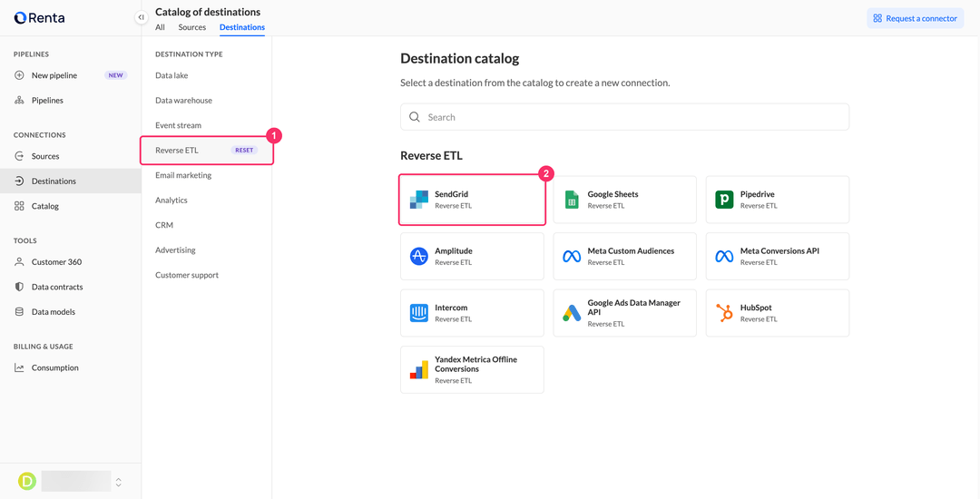This screenshot has height=499, width=980.
Task: Click the Amplitude logo icon
Action: (418, 256)
